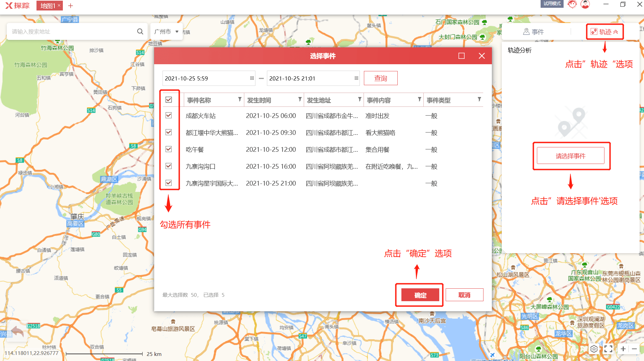
Task: Uncheck the 九寨沟沟口 event
Action: [x=169, y=166]
